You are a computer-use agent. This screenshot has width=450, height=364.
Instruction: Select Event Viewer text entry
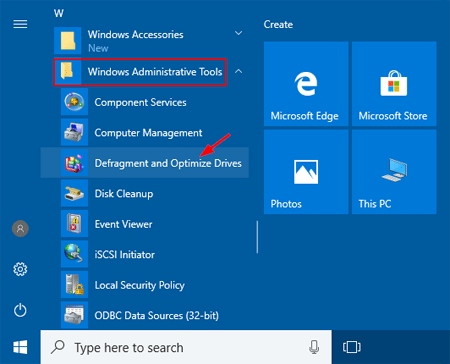(x=123, y=224)
